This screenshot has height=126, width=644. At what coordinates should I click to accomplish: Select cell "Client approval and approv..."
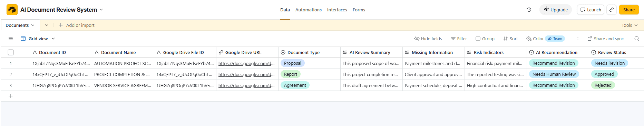(434, 74)
